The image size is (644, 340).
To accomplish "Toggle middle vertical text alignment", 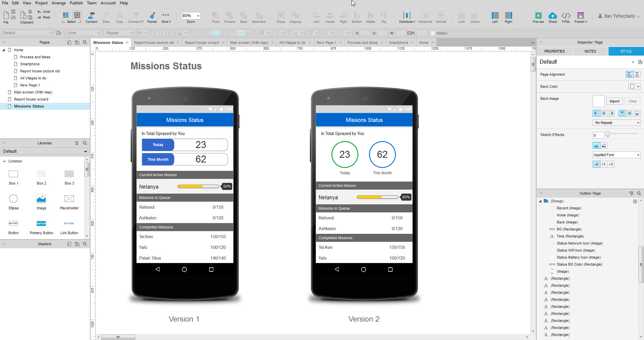I will [240, 33].
